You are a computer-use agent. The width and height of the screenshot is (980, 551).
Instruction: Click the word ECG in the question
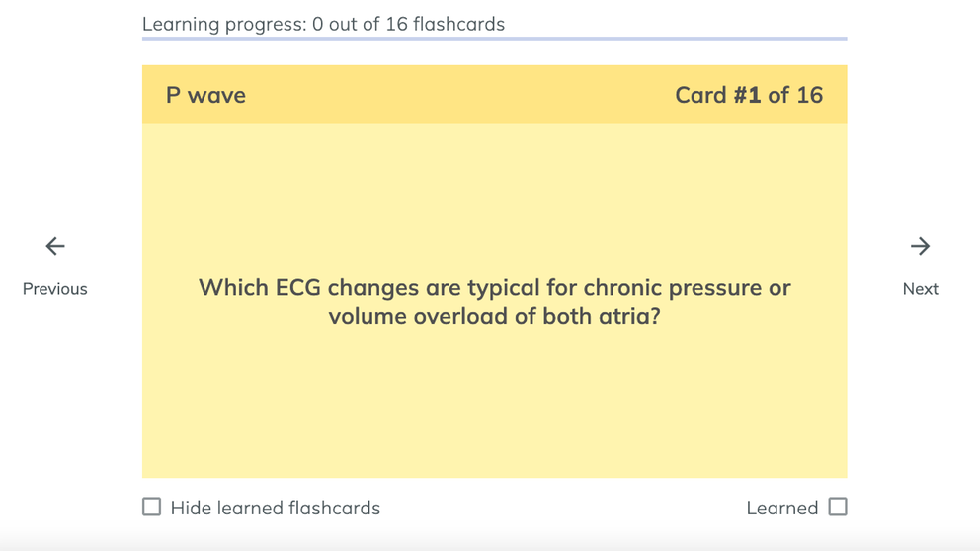(x=298, y=288)
